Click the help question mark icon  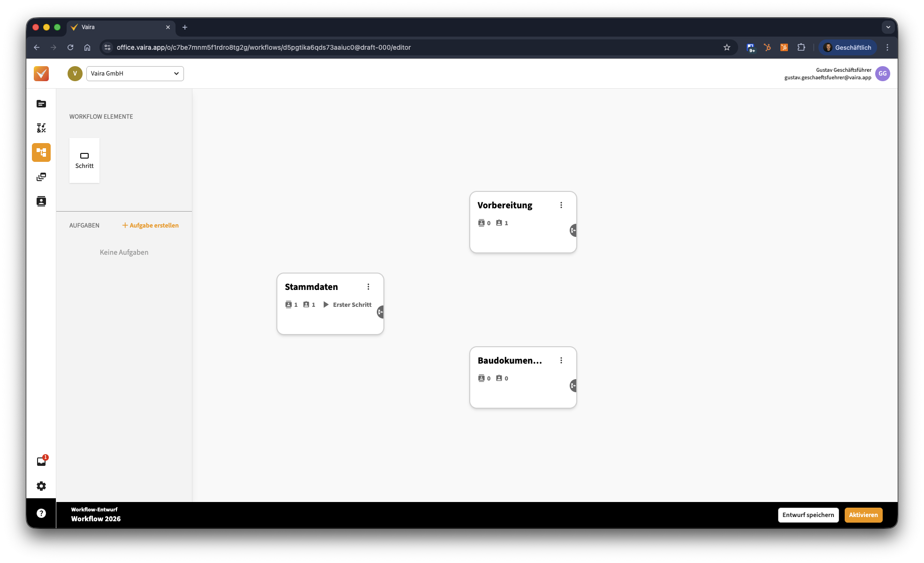pyautogui.click(x=41, y=513)
